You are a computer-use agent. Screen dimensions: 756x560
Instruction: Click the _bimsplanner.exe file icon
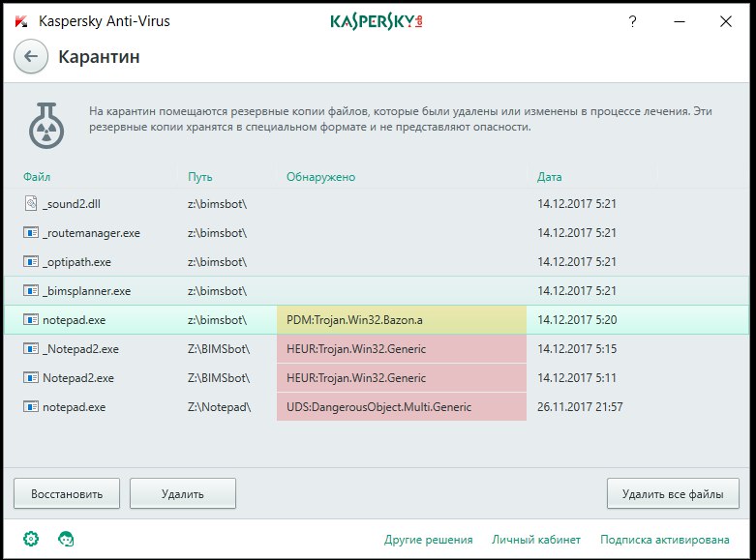click(x=31, y=291)
